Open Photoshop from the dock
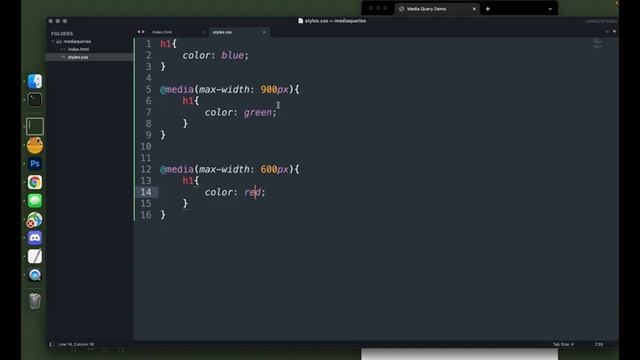 click(x=35, y=164)
